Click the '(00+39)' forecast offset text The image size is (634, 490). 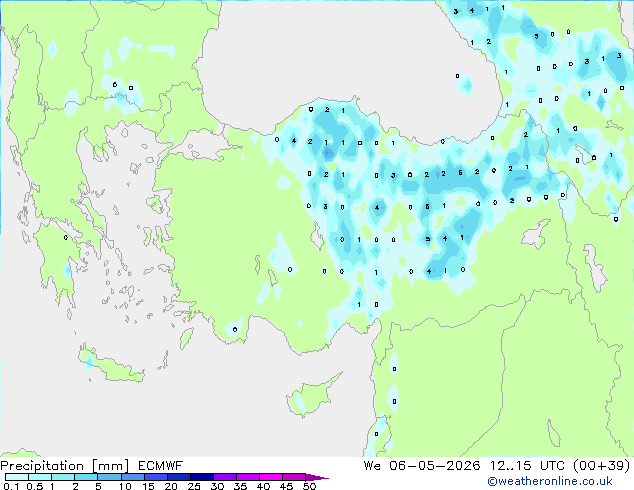(601, 466)
